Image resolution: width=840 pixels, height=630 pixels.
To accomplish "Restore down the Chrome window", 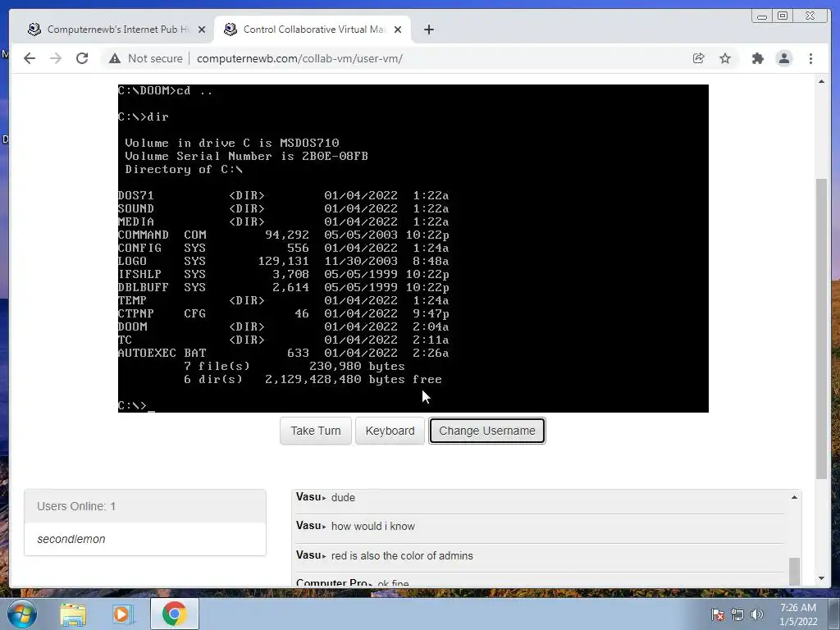I will coord(783,16).
